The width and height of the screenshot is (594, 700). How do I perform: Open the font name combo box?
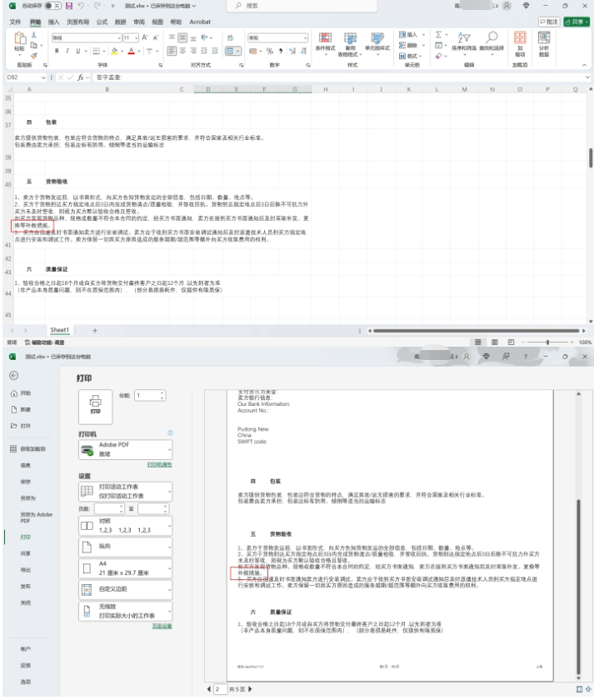pos(87,38)
